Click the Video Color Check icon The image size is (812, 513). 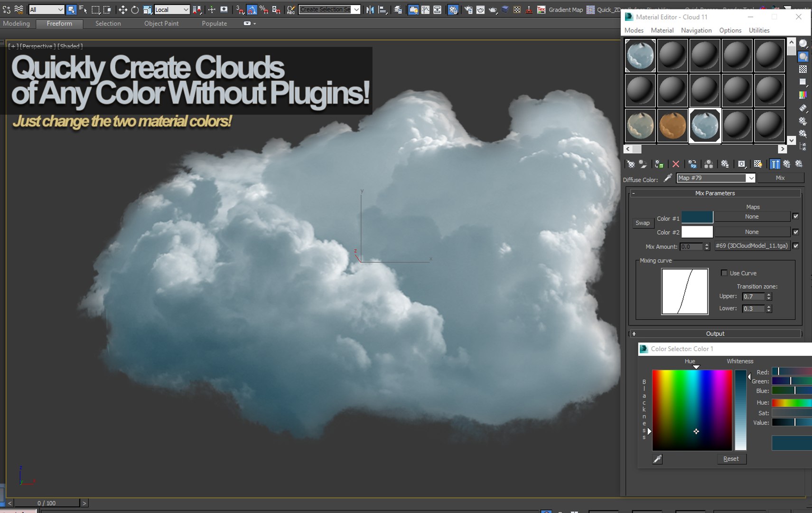click(x=803, y=95)
